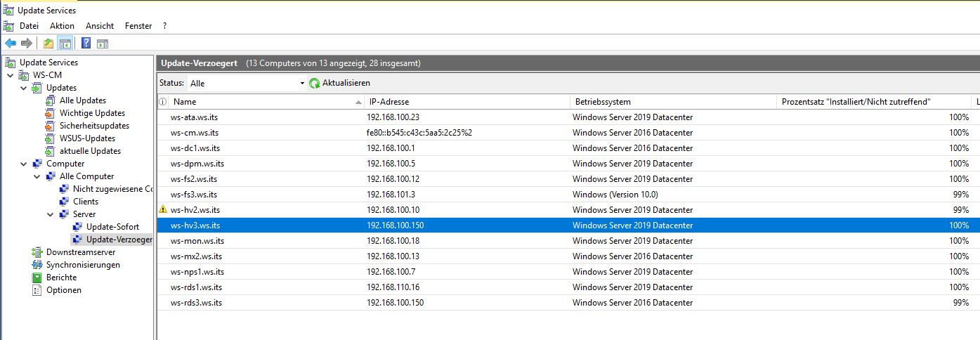Click the info icon column header
Image resolution: width=980 pixels, height=340 pixels.
click(163, 102)
